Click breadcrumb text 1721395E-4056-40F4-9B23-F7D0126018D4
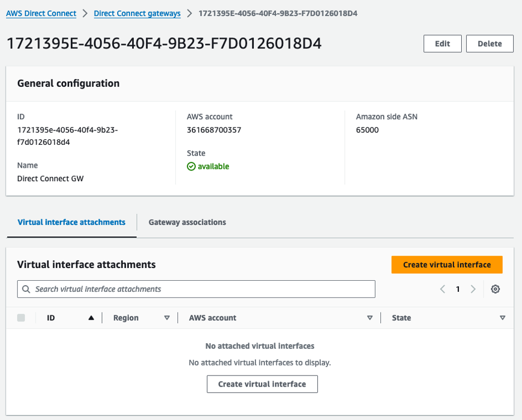This screenshot has height=420, width=522. [278, 13]
